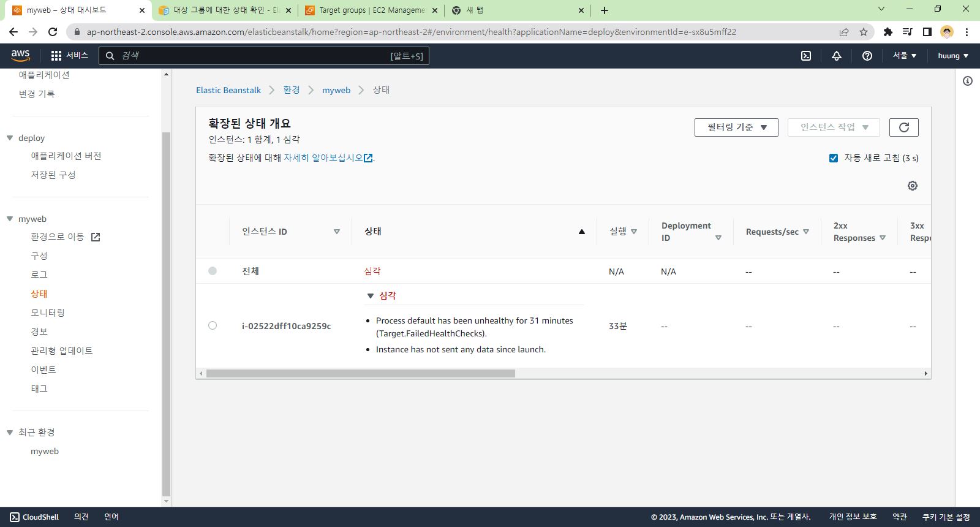Open the media control icon in Chrome toolbar

(x=908, y=32)
